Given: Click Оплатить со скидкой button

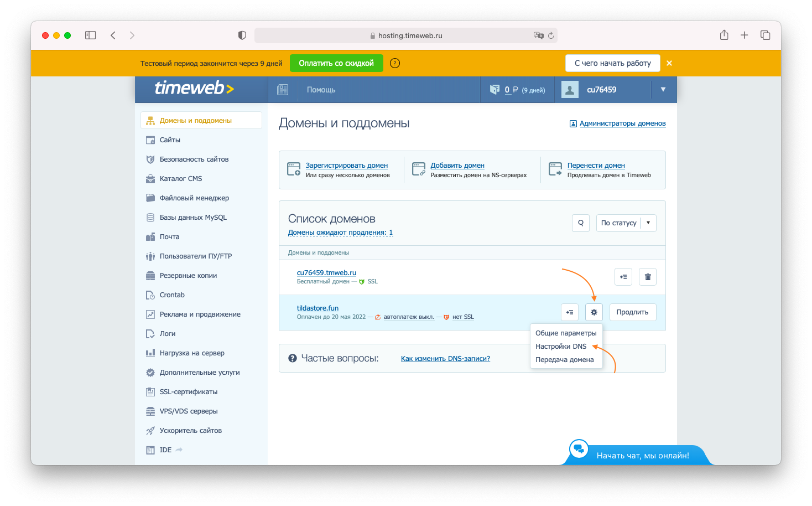Looking at the screenshot, I should coord(336,63).
